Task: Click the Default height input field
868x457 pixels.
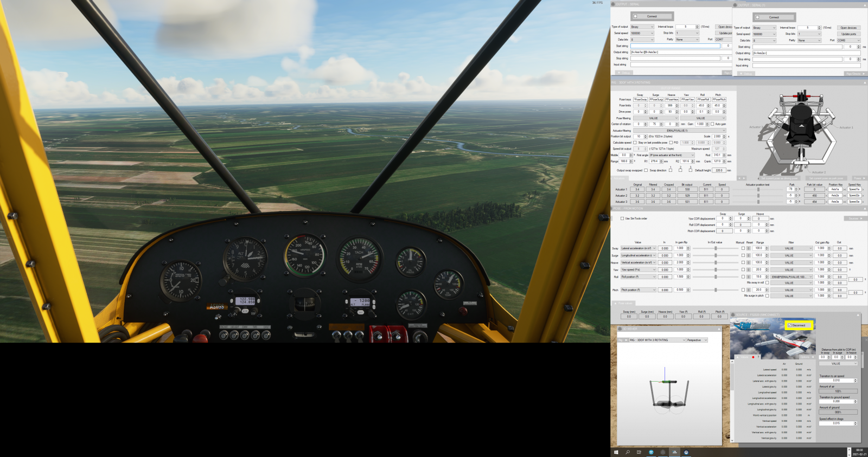Action: (x=719, y=170)
